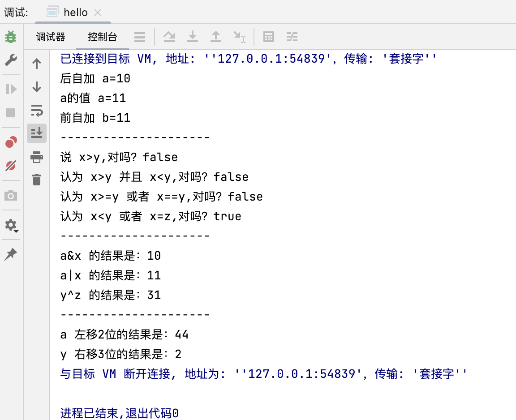The image size is (516, 420).
Task: Stop the debugged process
Action: point(11,113)
